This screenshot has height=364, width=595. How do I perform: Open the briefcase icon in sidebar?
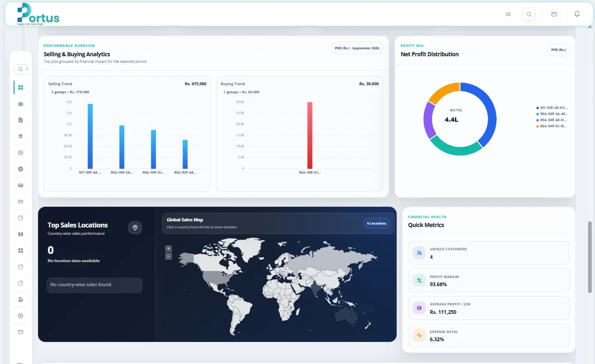(21, 104)
